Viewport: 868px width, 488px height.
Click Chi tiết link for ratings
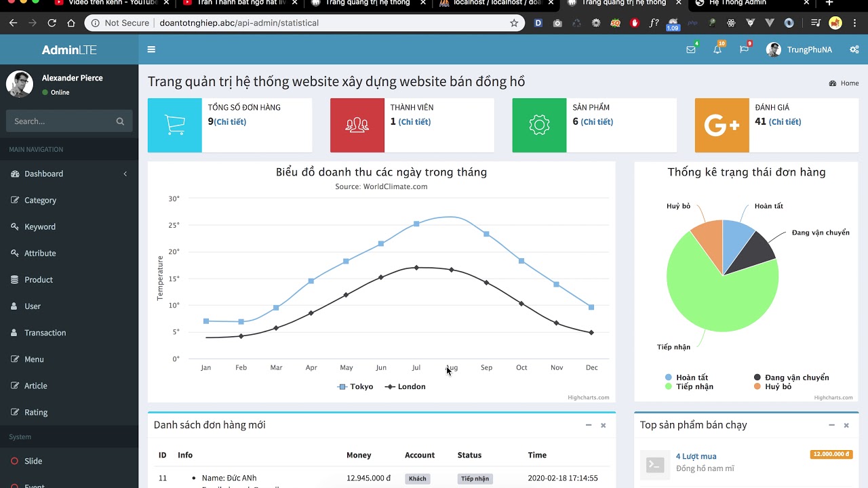click(785, 122)
